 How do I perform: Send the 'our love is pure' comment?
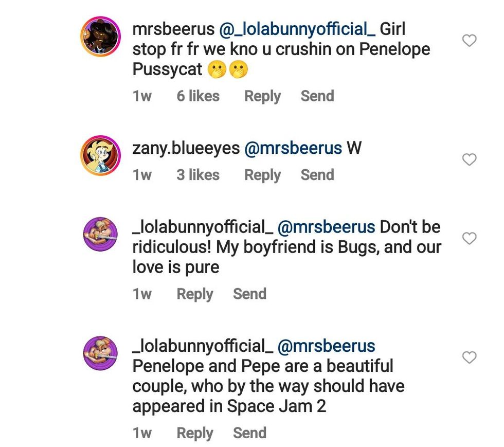click(249, 294)
